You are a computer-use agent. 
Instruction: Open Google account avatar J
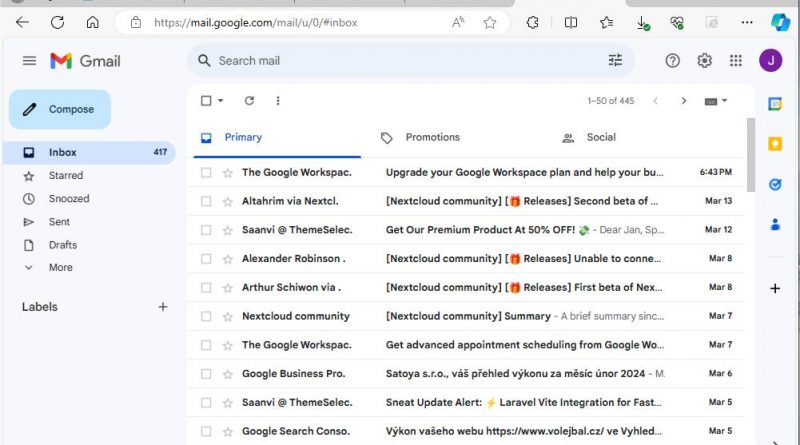coord(770,61)
